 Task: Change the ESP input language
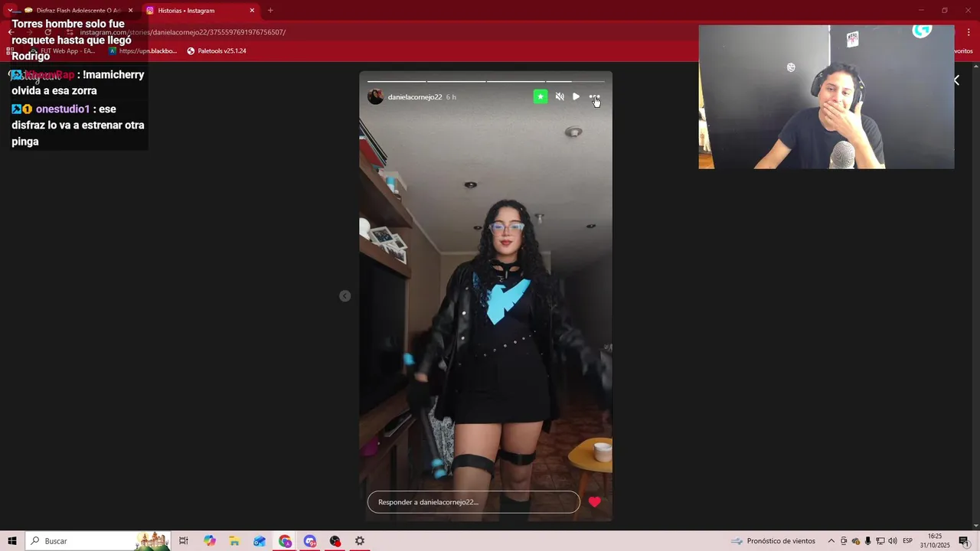pyautogui.click(x=908, y=541)
